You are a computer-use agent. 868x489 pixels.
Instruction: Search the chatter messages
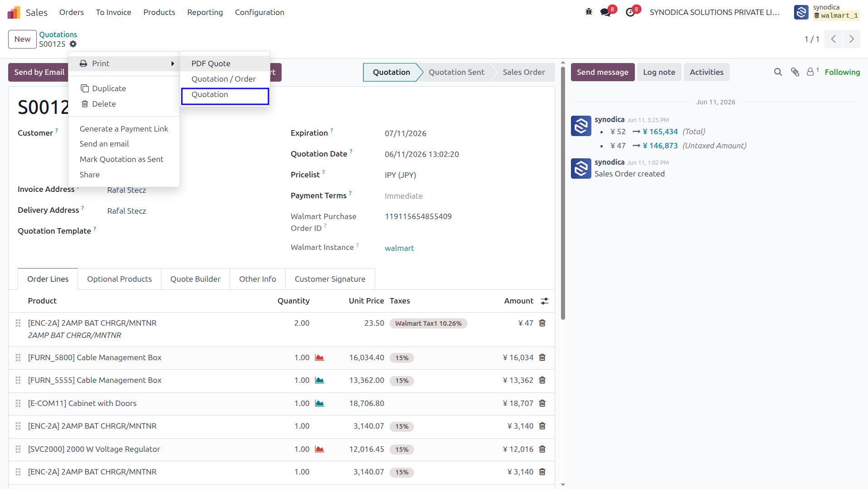[778, 72]
